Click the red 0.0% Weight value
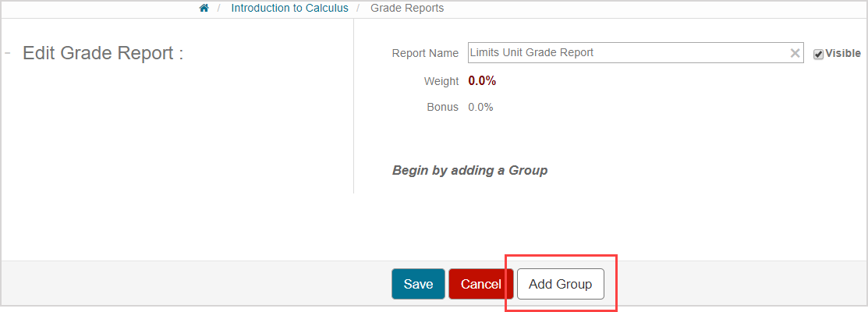 [482, 80]
